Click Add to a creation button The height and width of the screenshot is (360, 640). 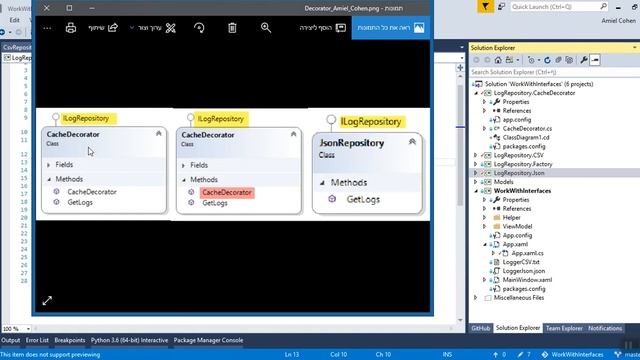[323, 28]
